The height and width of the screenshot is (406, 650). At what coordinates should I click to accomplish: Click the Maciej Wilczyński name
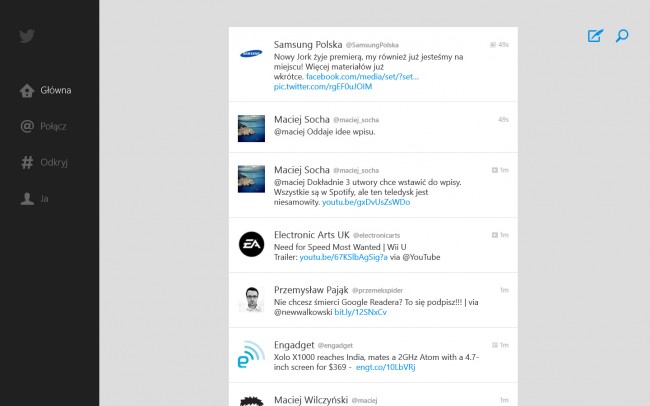311,400
